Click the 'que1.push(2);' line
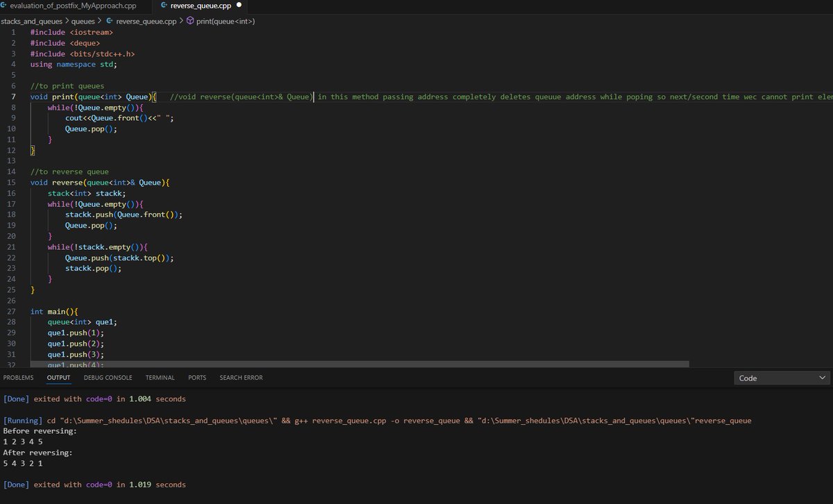Viewport: 833px width, 504px height. pyautogui.click(x=76, y=344)
